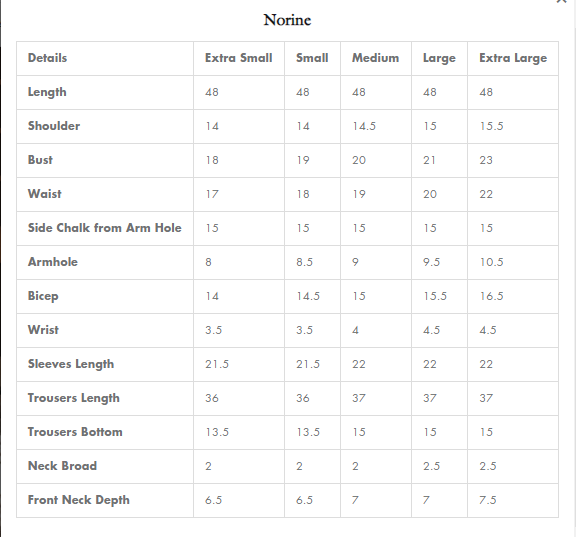Click the Bust row label
Viewport: 576px width, 537px height.
[40, 160]
